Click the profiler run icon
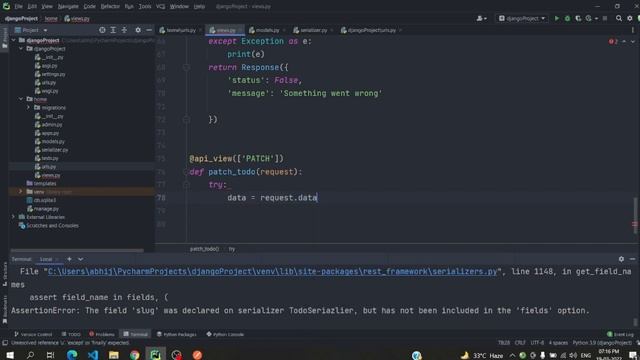The image size is (640, 360). point(589,18)
